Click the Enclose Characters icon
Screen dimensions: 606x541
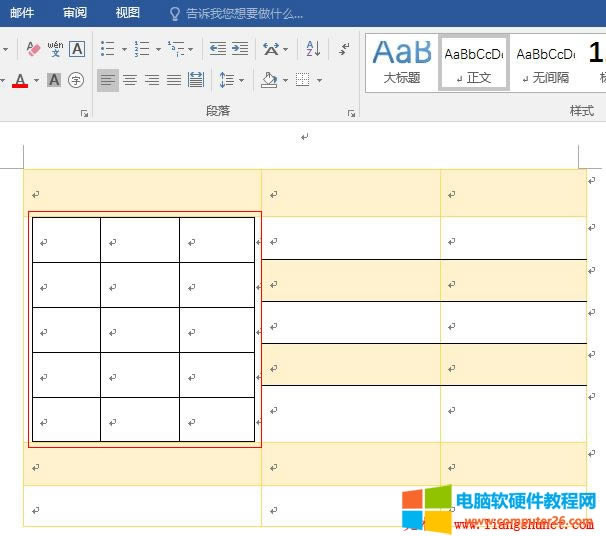pos(76,80)
